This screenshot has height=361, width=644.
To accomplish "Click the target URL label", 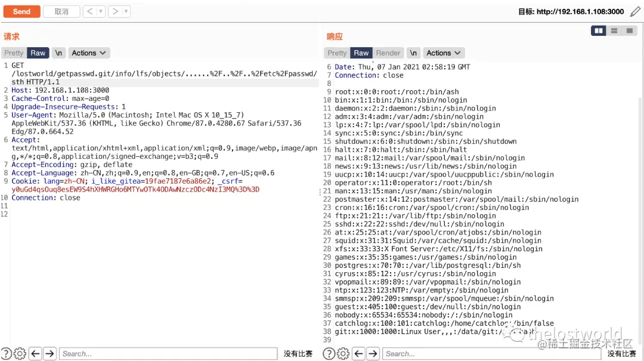I will click(571, 11).
